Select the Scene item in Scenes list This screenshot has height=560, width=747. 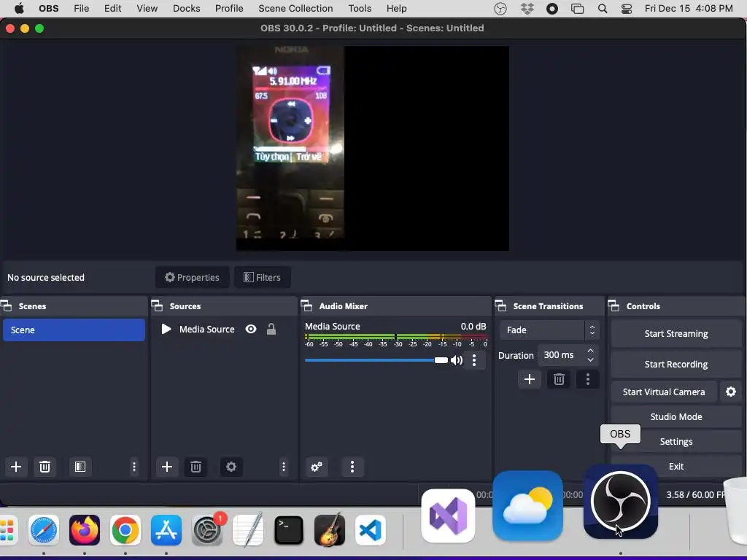pyautogui.click(x=74, y=330)
